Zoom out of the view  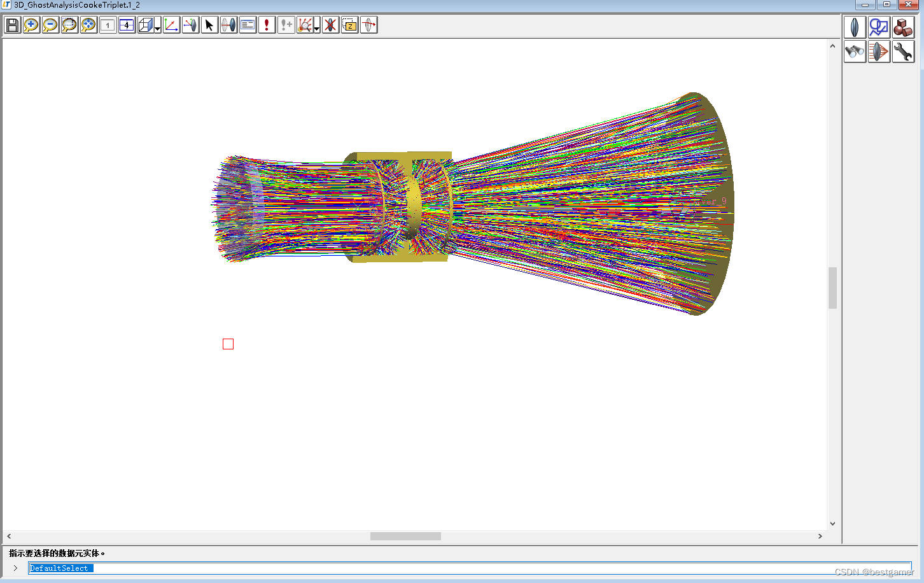pos(50,25)
